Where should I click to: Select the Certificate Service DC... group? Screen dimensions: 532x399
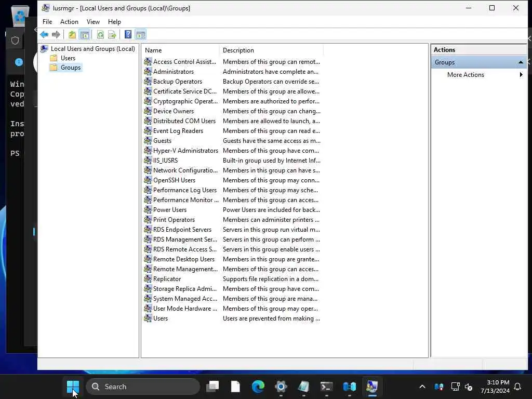coord(184,91)
